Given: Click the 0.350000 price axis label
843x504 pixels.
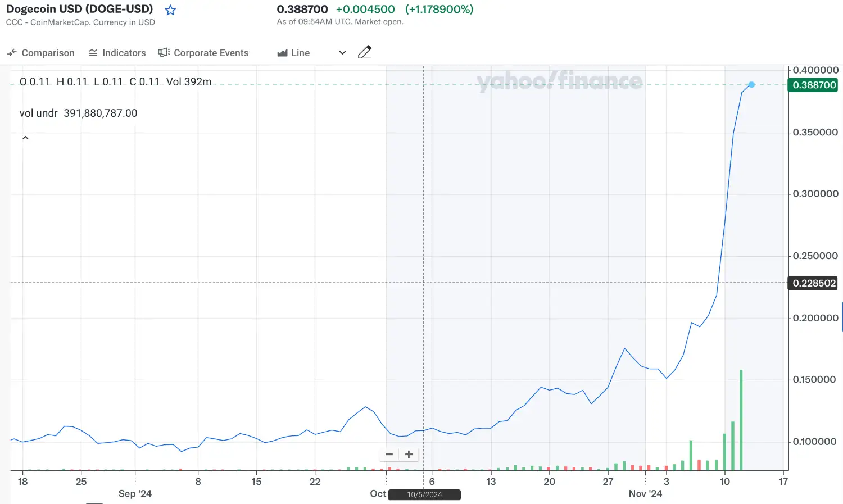Looking at the screenshot, I should (x=815, y=132).
